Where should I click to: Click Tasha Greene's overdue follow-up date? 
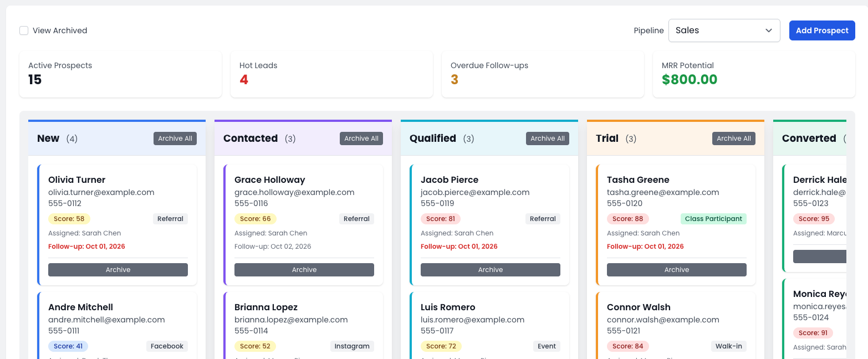click(645, 247)
